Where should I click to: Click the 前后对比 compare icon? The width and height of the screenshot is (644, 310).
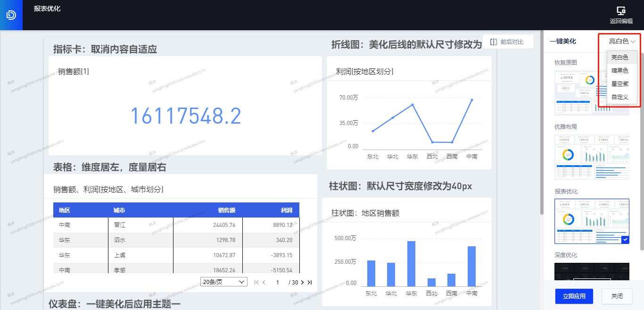494,42
